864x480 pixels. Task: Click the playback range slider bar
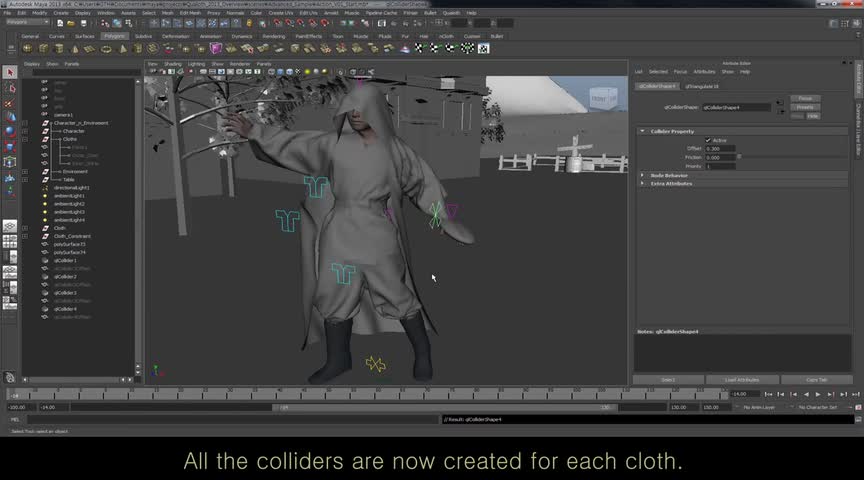pyautogui.click(x=444, y=407)
